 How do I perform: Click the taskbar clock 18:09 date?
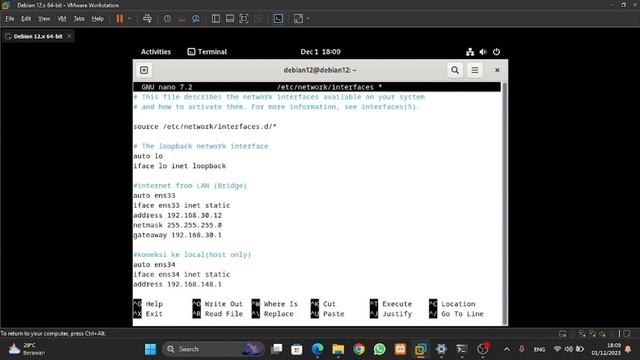606,349
